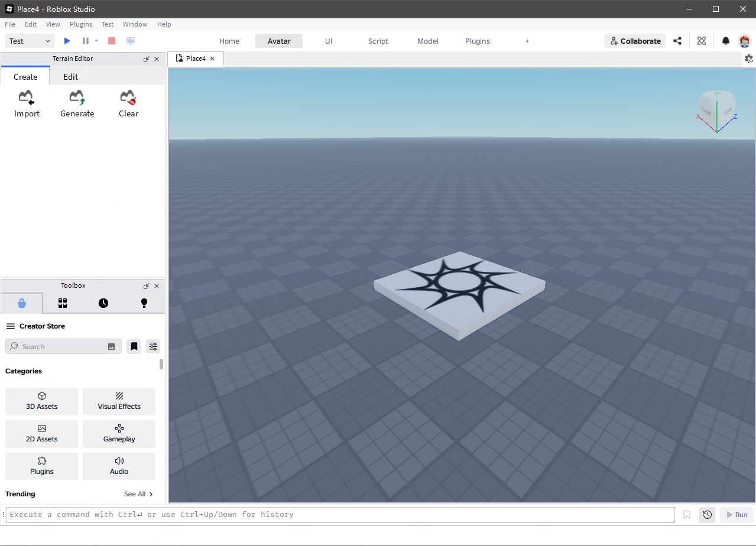
Task: Click the Run command button
Action: (x=736, y=515)
